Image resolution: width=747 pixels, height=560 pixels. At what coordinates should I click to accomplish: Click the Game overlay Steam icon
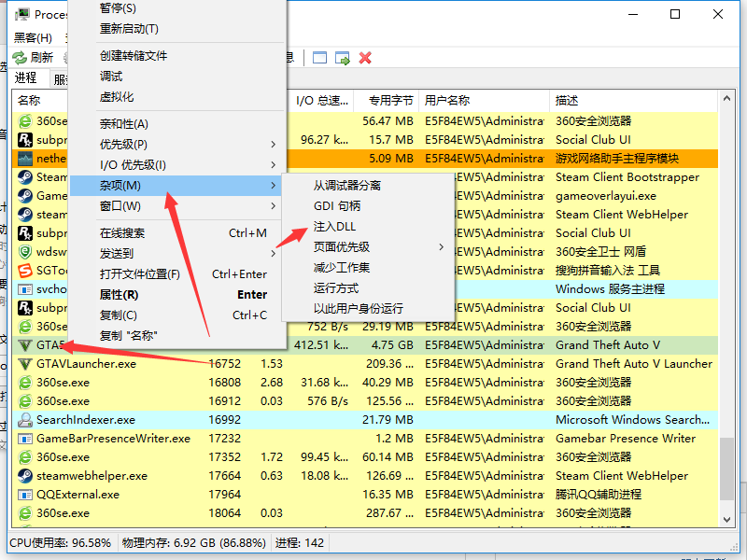[x=25, y=196]
